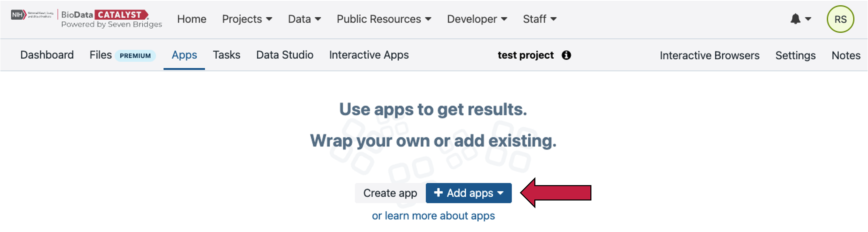The image size is (868, 232).
Task: Expand the Projects dropdown menu
Action: (247, 19)
